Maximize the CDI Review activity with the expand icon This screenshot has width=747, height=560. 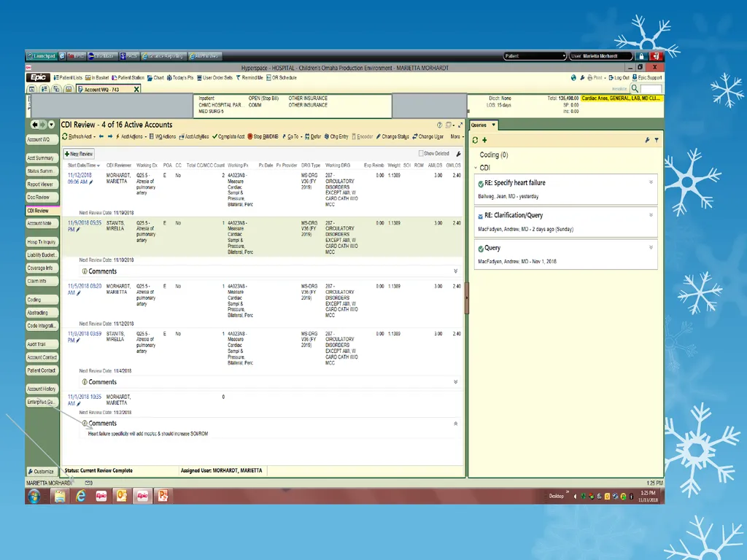(460, 125)
